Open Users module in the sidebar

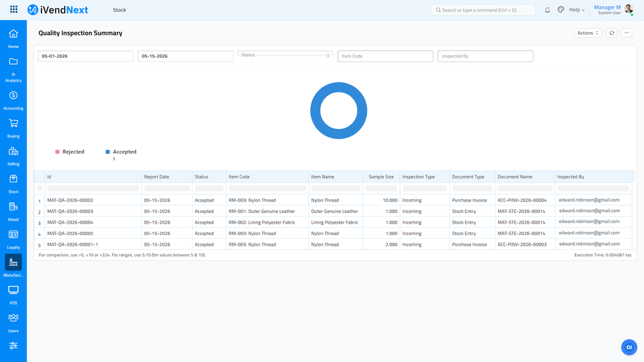click(x=13, y=323)
